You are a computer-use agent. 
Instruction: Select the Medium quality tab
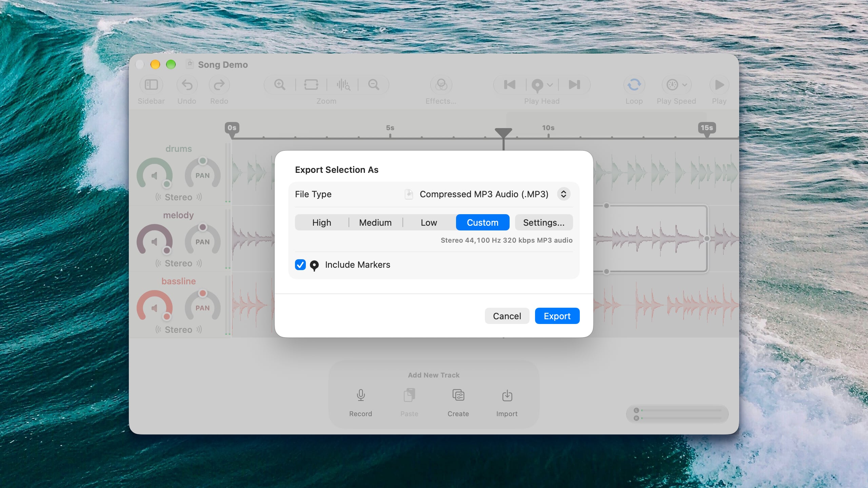pyautogui.click(x=375, y=222)
